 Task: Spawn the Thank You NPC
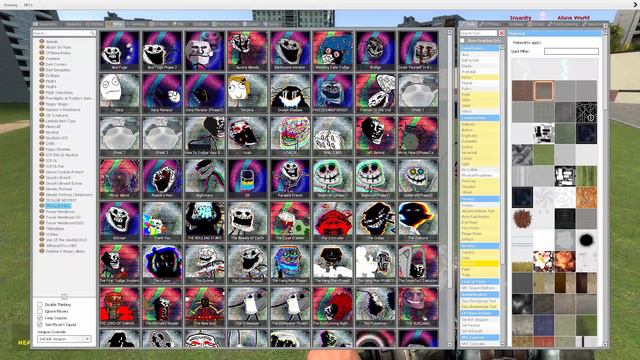(x=162, y=221)
